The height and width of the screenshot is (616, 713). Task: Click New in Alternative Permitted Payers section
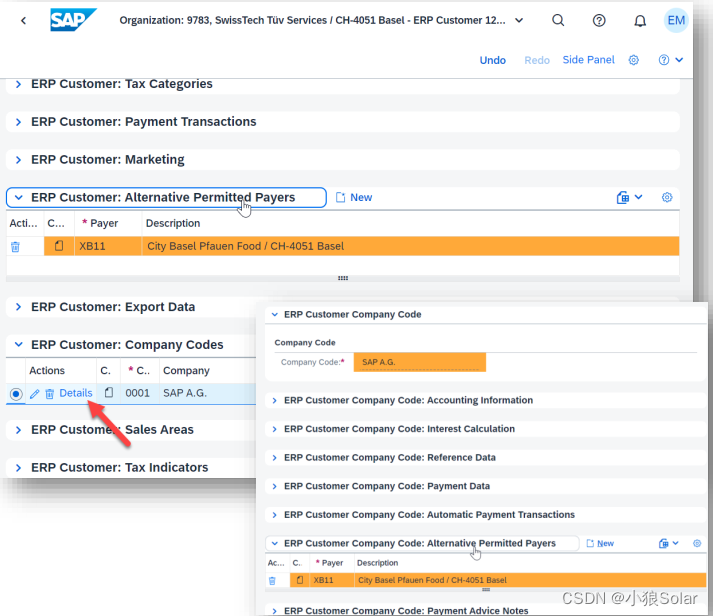click(354, 198)
